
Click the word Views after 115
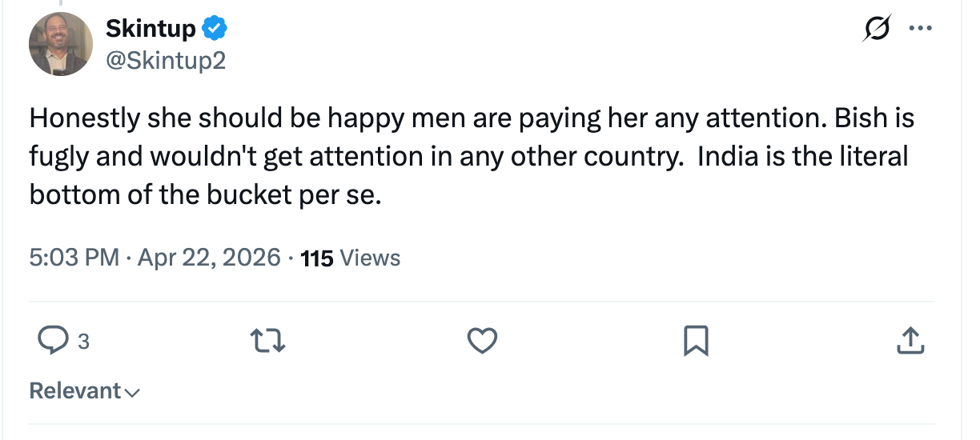370,258
